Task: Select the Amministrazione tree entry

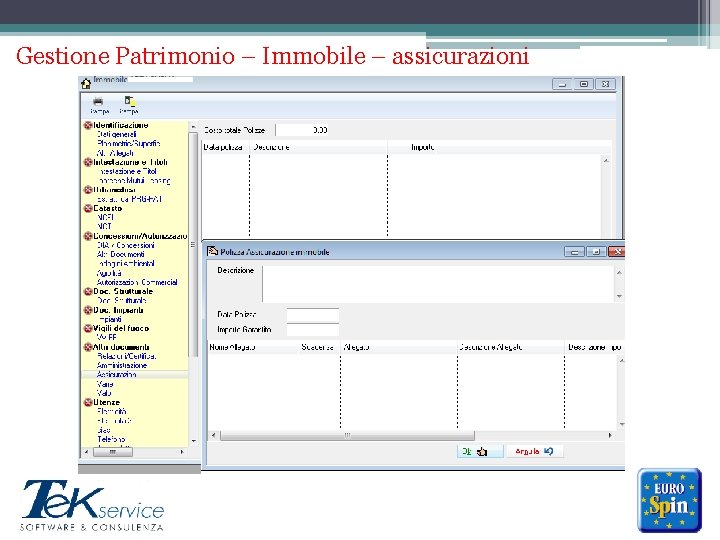Action: [122, 365]
